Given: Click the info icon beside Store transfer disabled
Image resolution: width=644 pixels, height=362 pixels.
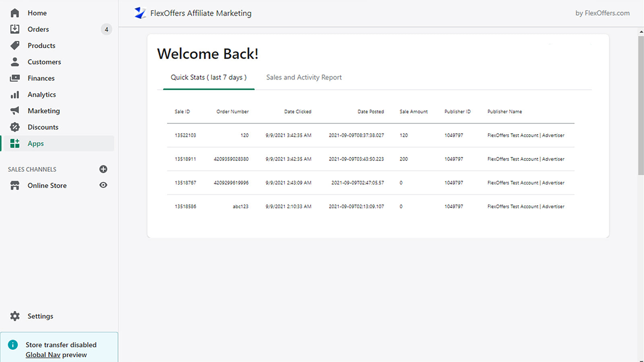Looking at the screenshot, I should tap(13, 345).
